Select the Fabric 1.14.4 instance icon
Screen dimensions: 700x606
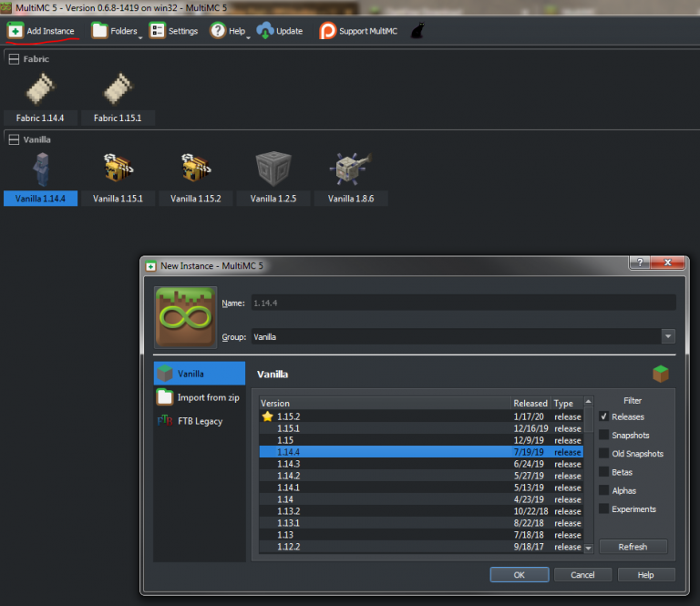coord(41,89)
